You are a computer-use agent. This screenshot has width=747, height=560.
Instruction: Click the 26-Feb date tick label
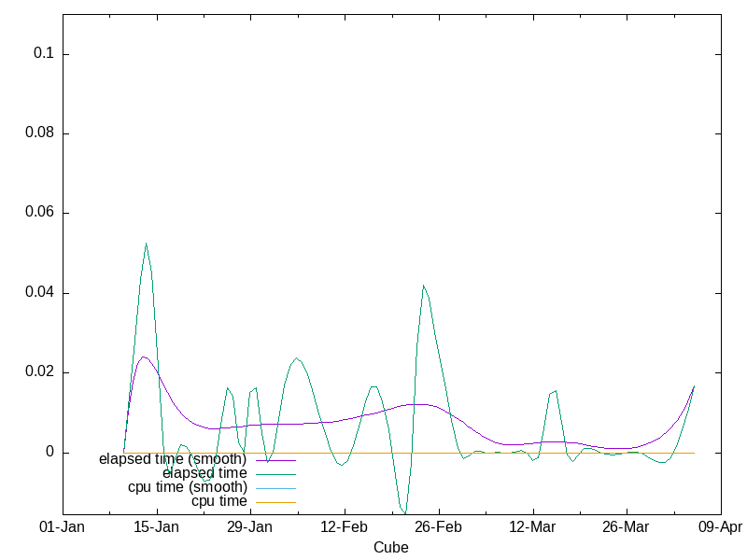[x=438, y=527]
